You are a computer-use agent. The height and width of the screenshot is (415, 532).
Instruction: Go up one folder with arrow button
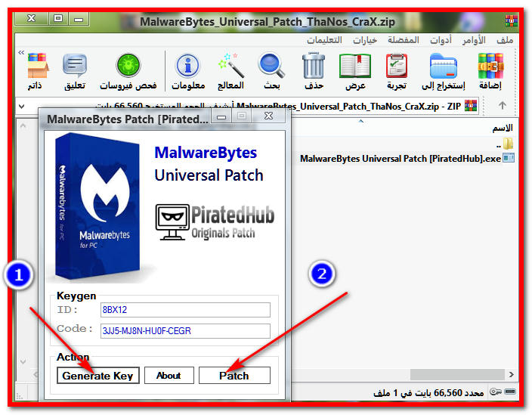point(502,106)
